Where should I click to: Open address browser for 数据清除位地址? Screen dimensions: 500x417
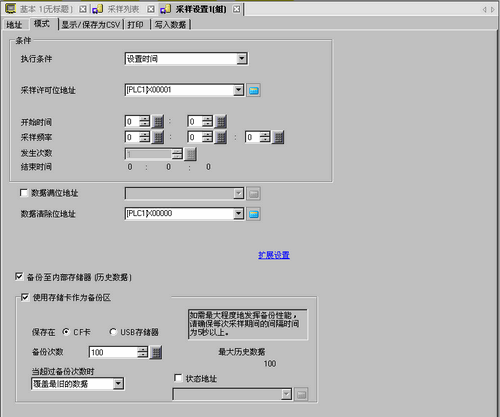[x=253, y=214]
